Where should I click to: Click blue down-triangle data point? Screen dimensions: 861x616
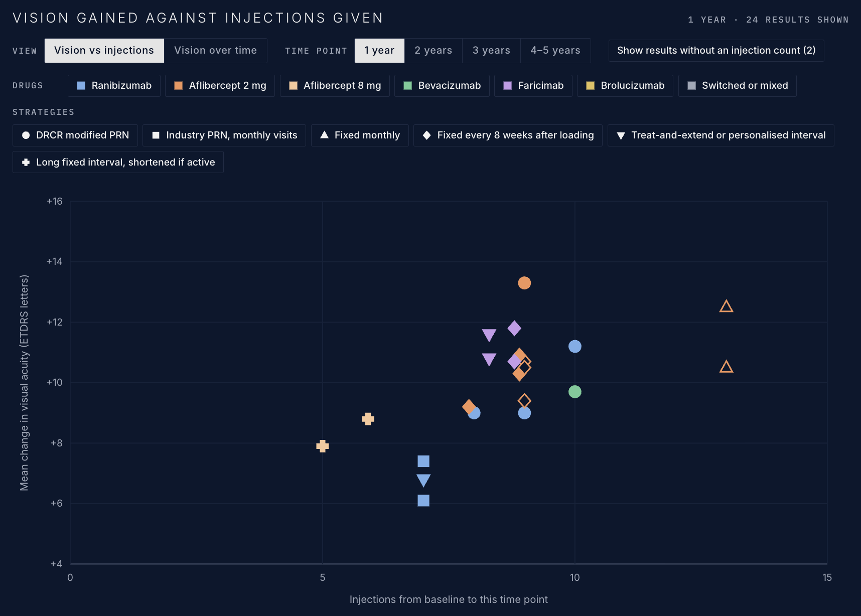click(x=423, y=481)
